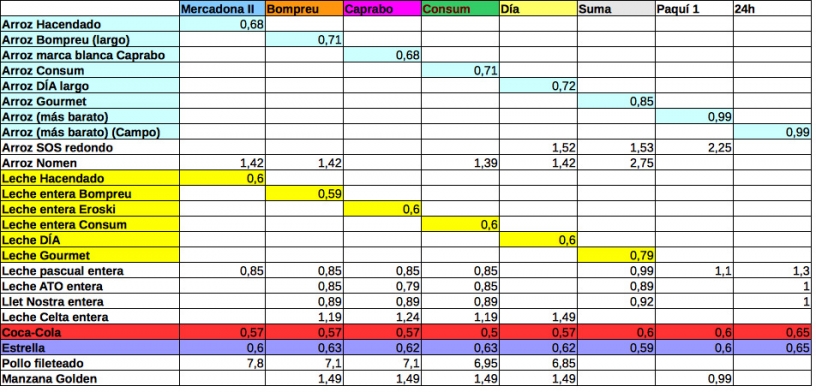This screenshot has height=392, width=816.
Task: Click Arroz (más barato) (Campo) label
Action: [90, 132]
